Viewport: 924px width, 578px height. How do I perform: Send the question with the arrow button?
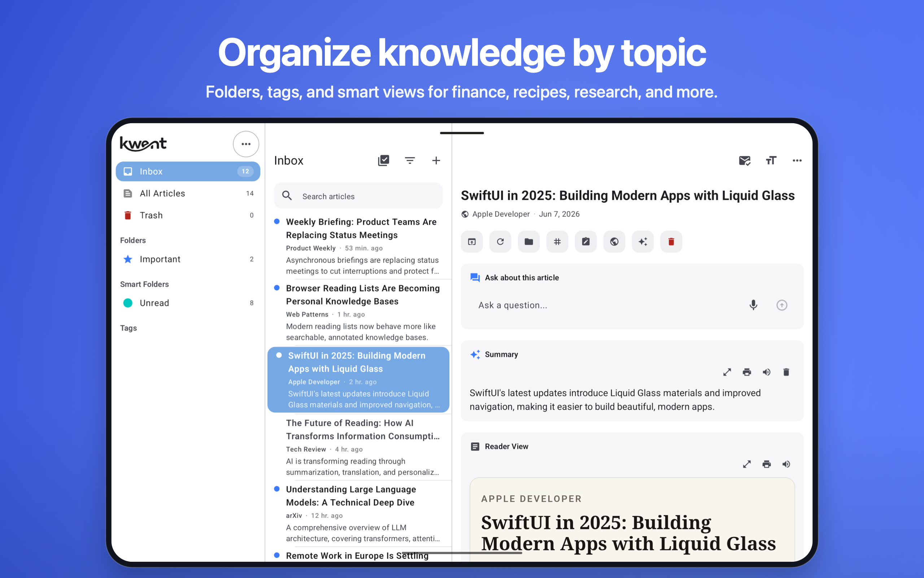[781, 305]
